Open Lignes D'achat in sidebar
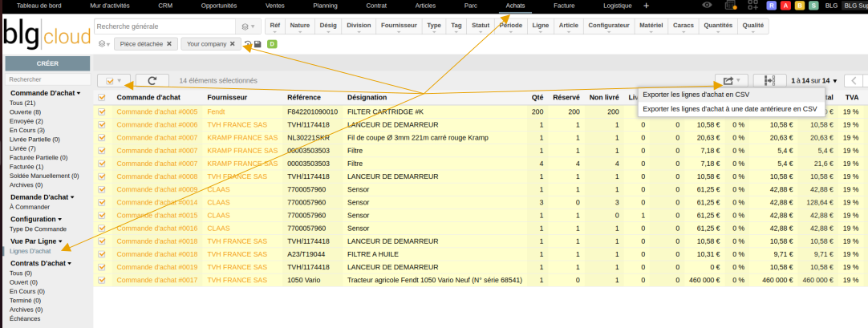868x328 pixels. (30, 251)
